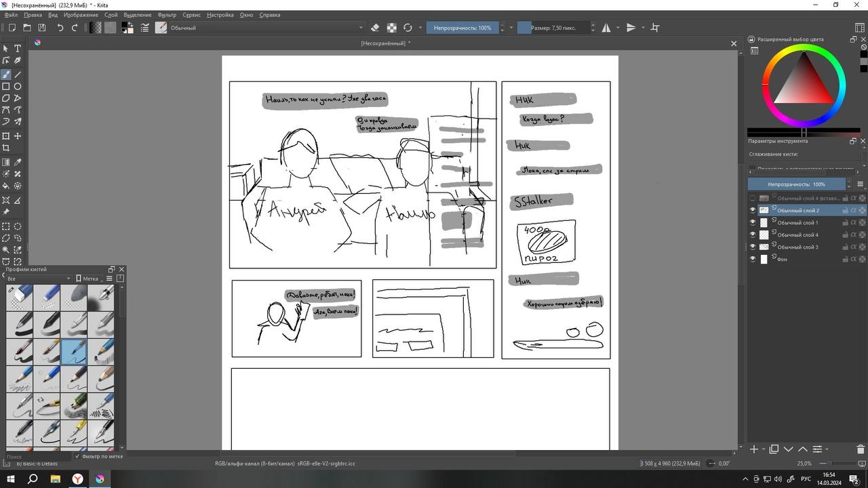Choose brush preset icon in toolbar
Viewport: 868px width, 488px height.
(x=161, y=28)
